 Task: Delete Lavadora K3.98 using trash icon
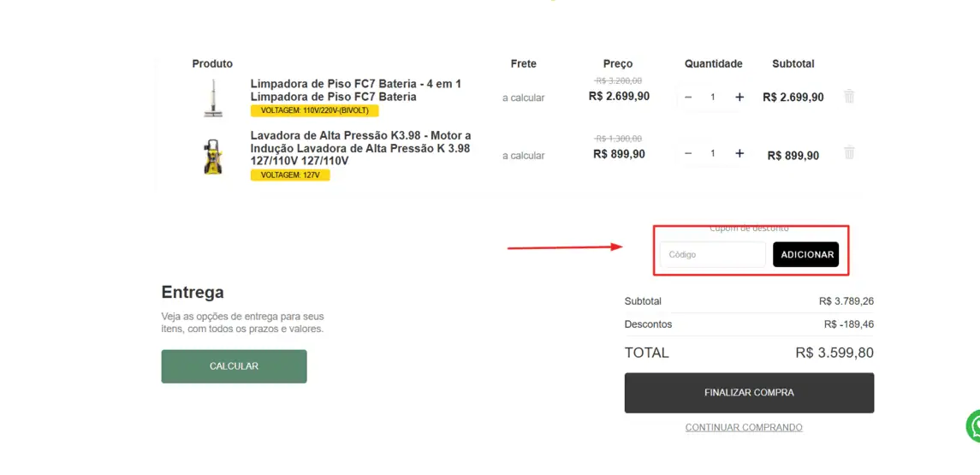[x=849, y=152]
